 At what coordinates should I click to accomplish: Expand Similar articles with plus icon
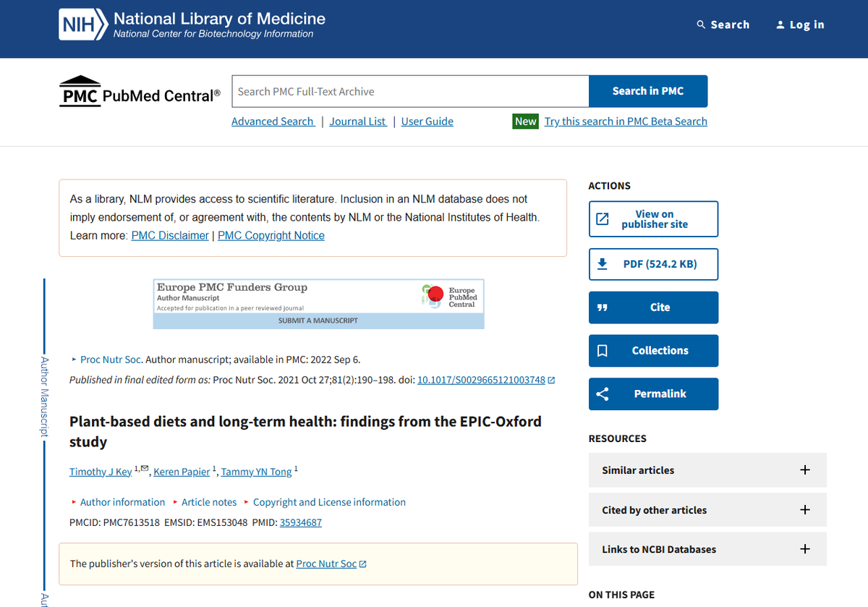[805, 470]
